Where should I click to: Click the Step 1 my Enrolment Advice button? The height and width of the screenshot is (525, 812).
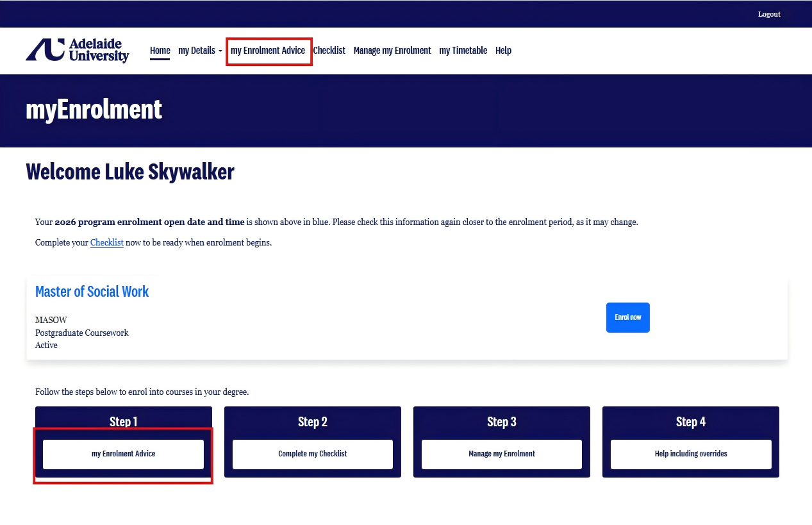coord(123,454)
